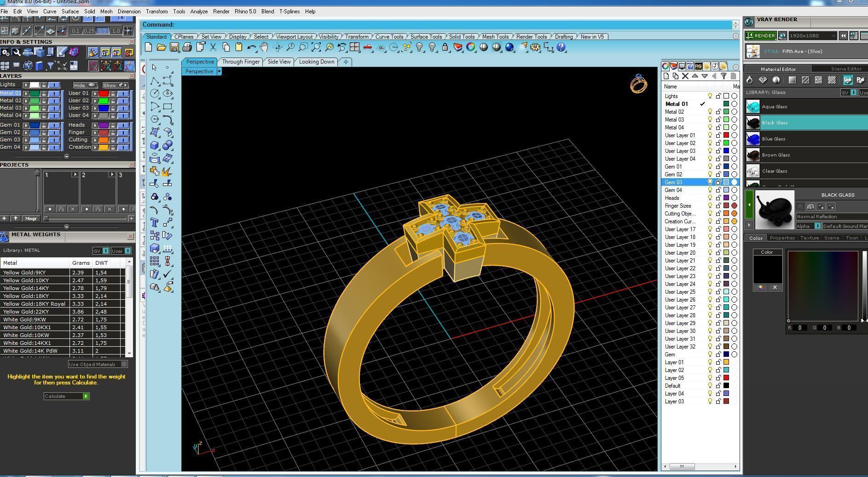This screenshot has height=477, width=868.
Task: Open the color wheel icon in Standard toolbar
Action: point(470,47)
